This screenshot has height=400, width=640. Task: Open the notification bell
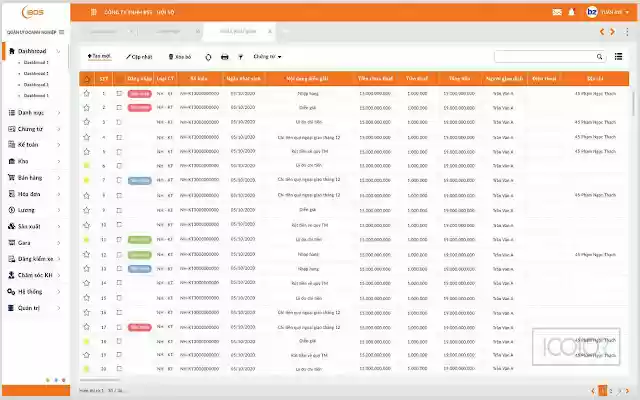571,12
